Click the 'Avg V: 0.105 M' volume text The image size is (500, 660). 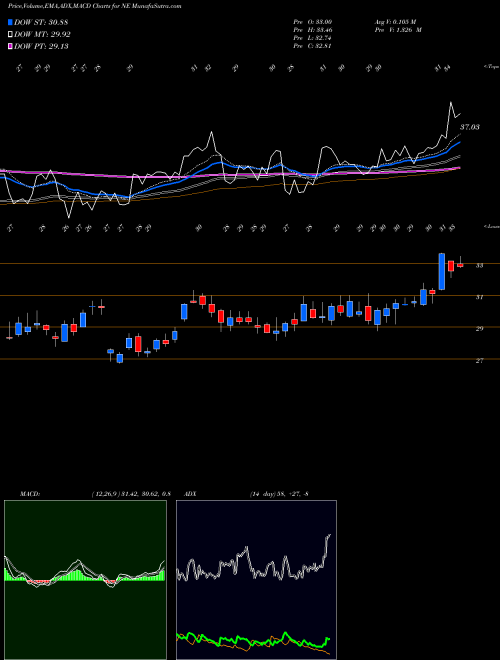coord(395,22)
